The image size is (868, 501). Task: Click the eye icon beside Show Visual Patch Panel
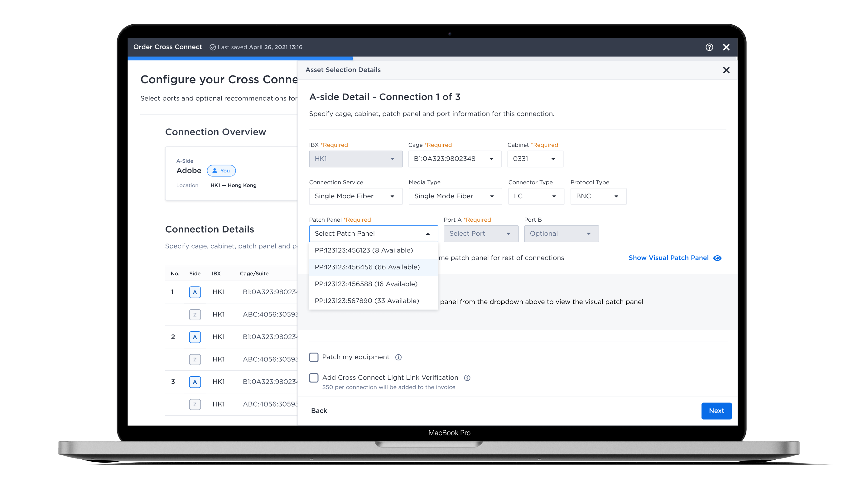coord(717,258)
